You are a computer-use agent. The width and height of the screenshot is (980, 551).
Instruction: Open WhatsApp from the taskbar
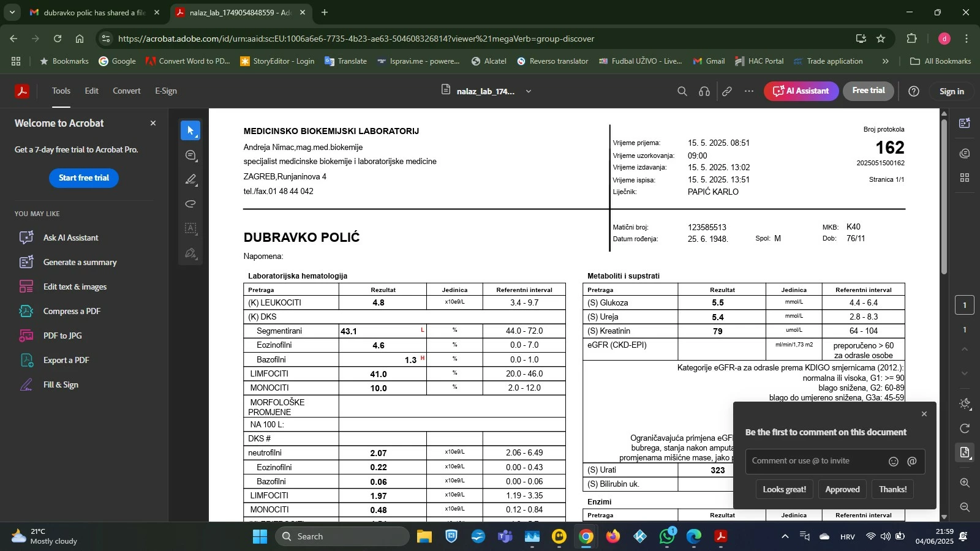(667, 537)
